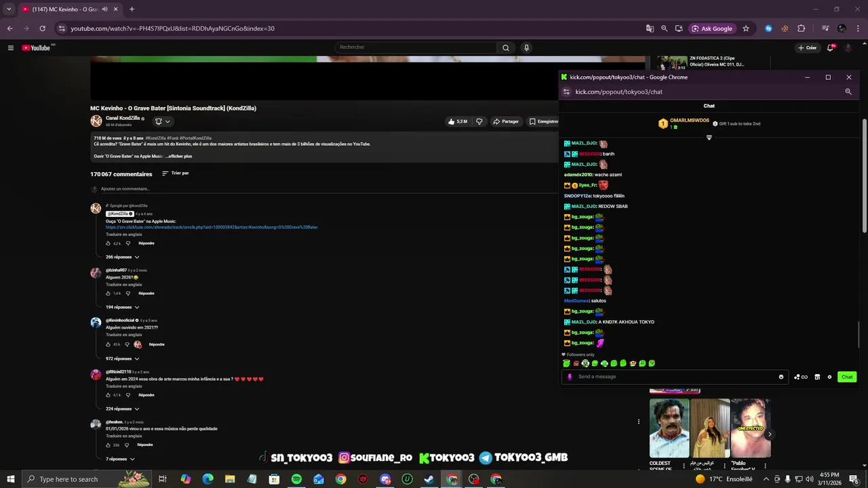Screen dimensions: 868x488
Task: Show next shorts with the right arrow
Action: tap(770, 434)
